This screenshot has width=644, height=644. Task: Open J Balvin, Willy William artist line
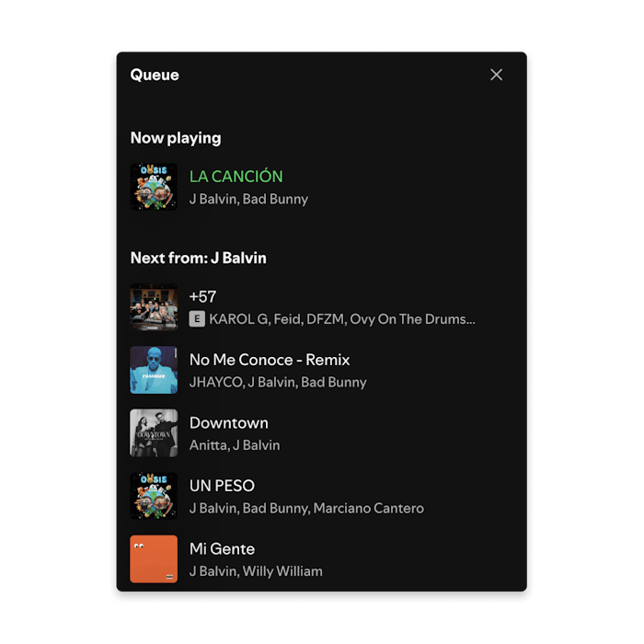[x=256, y=571]
